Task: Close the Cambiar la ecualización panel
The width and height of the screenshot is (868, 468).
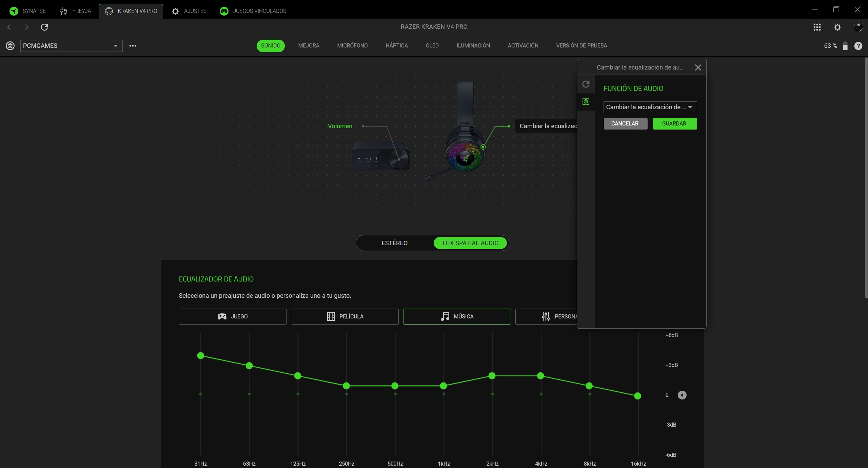Action: coord(698,67)
